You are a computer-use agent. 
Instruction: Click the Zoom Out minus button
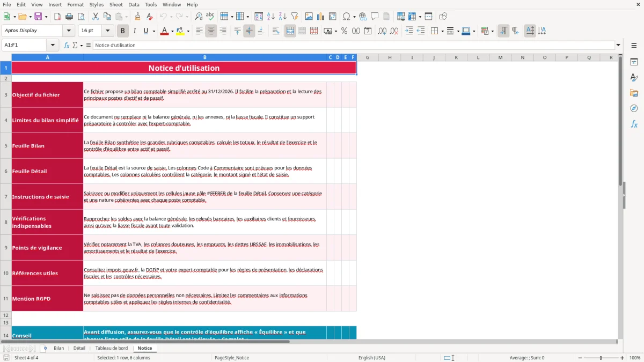click(579, 358)
